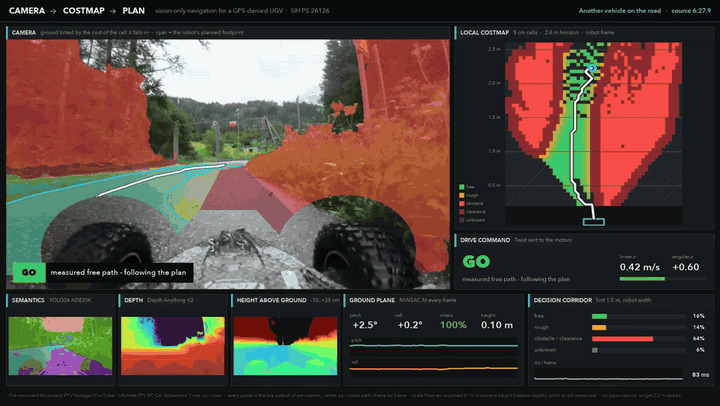This screenshot has height=406, width=720.
Task: Click the pre-recorded footage disclaimer footer
Action: pos(344,395)
